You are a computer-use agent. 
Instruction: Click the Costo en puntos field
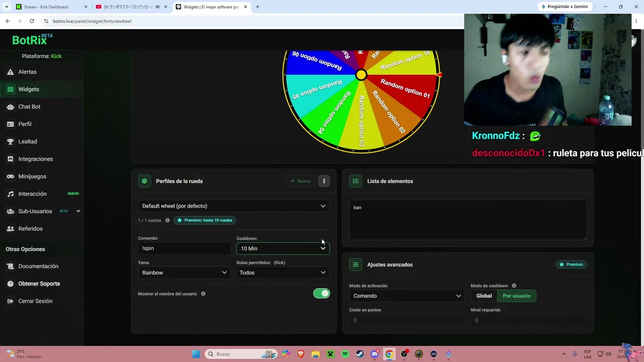click(407, 320)
